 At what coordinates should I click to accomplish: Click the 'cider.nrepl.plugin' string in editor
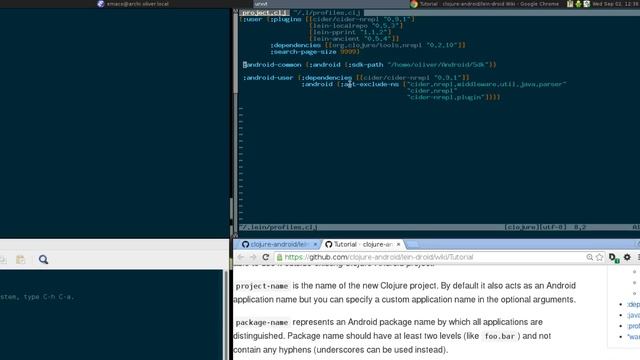pos(446,97)
